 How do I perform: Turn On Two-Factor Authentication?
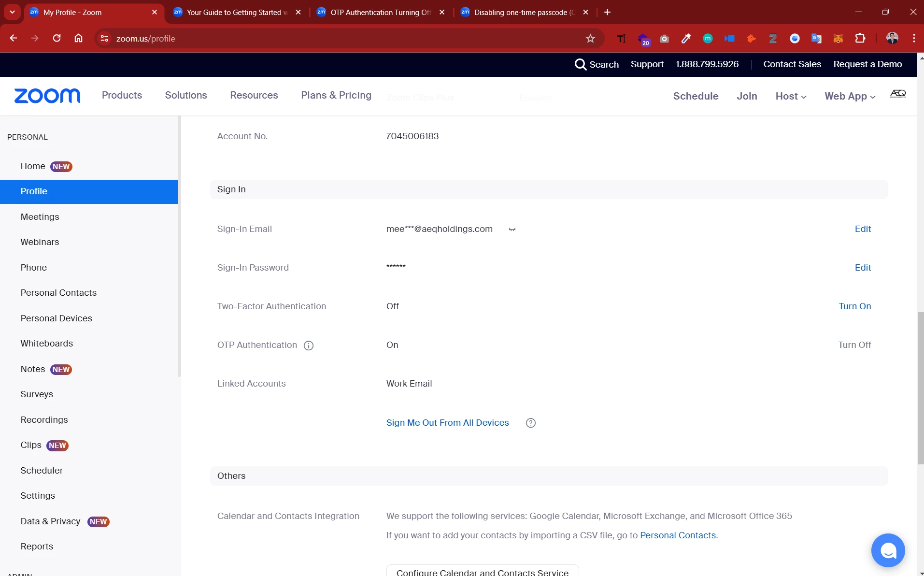(855, 306)
